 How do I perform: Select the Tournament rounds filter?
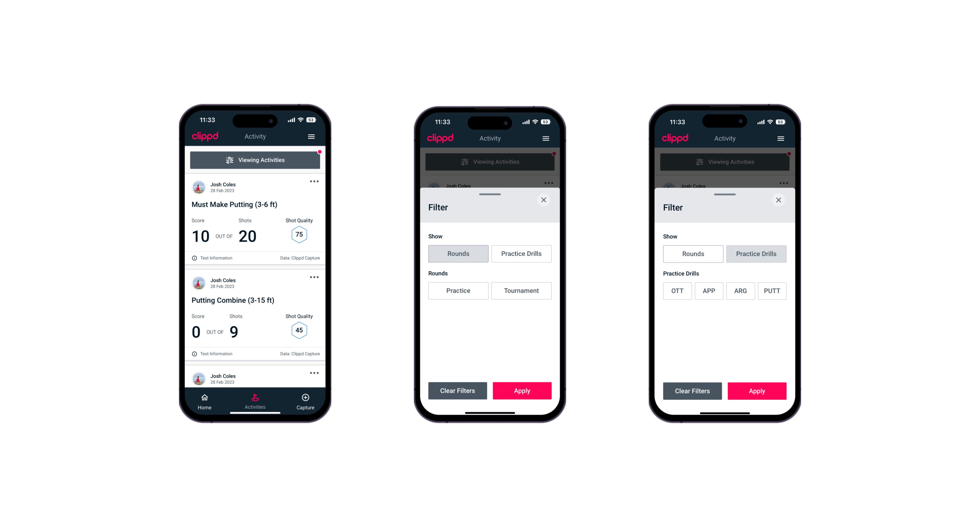[520, 291]
